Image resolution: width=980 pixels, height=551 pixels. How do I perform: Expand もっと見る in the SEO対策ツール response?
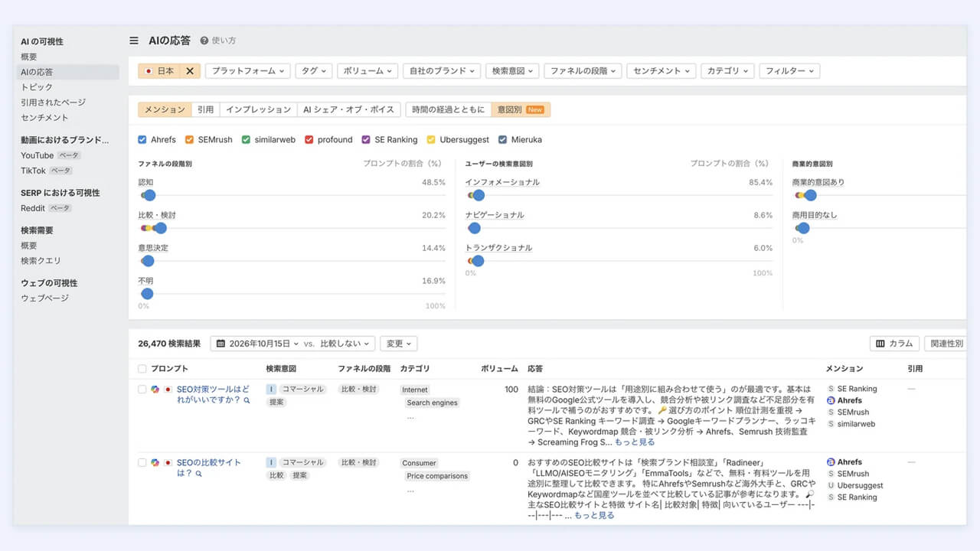pos(635,442)
